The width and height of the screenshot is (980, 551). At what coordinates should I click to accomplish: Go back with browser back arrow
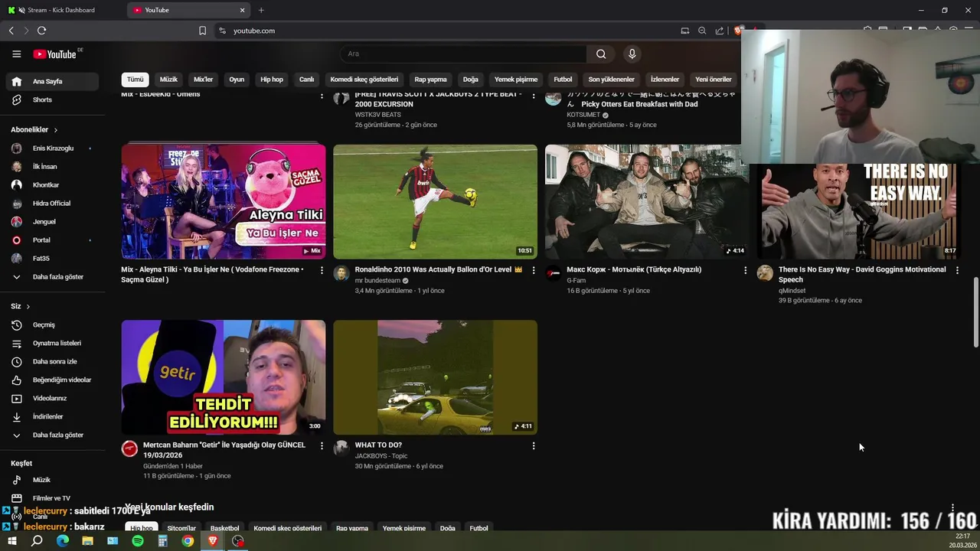pyautogui.click(x=11, y=31)
